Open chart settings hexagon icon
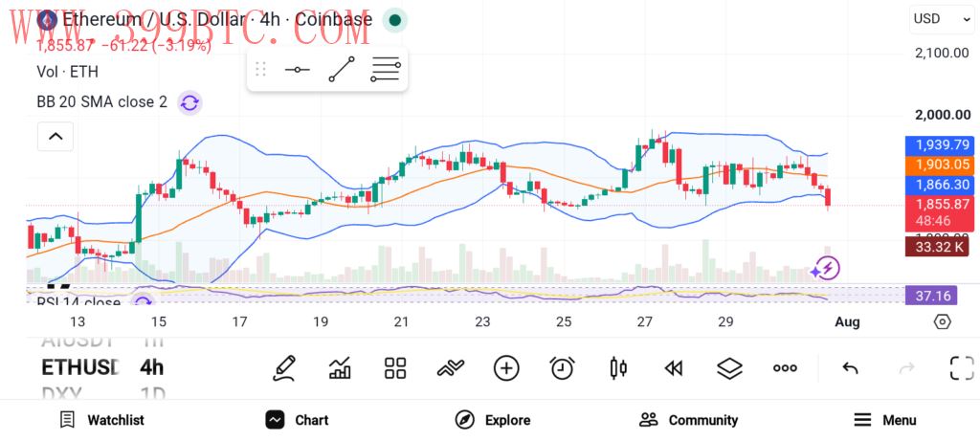Viewport: 980px width, 441px height. point(942,321)
